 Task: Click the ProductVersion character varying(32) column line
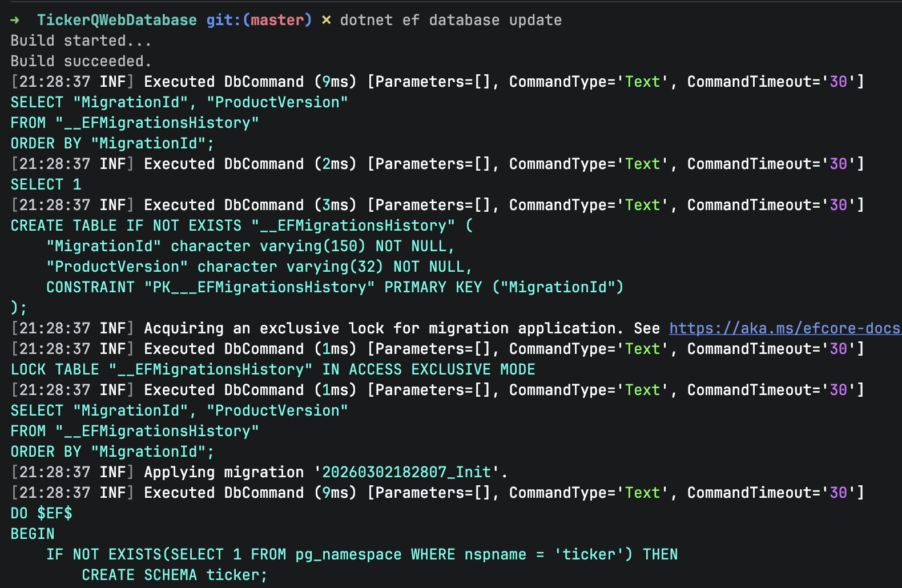point(259,267)
